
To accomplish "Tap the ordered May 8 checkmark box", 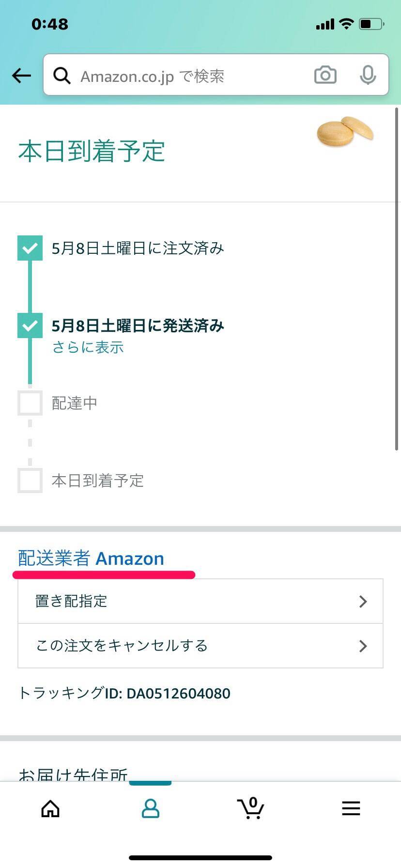I will [30, 248].
